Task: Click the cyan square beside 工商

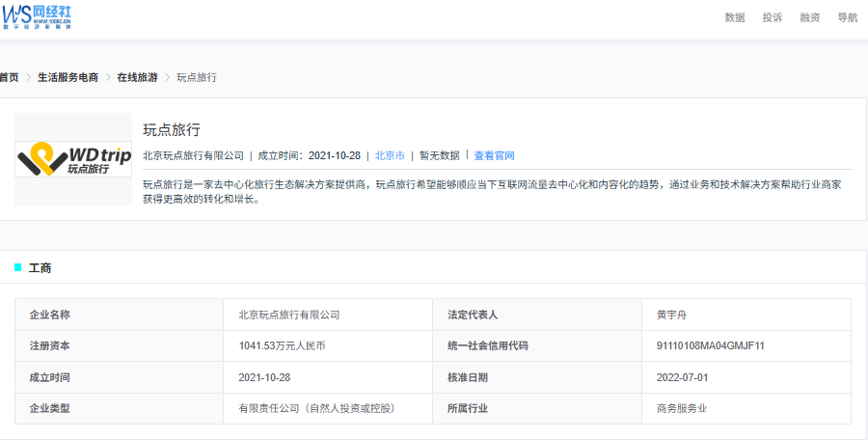Action: [x=17, y=267]
